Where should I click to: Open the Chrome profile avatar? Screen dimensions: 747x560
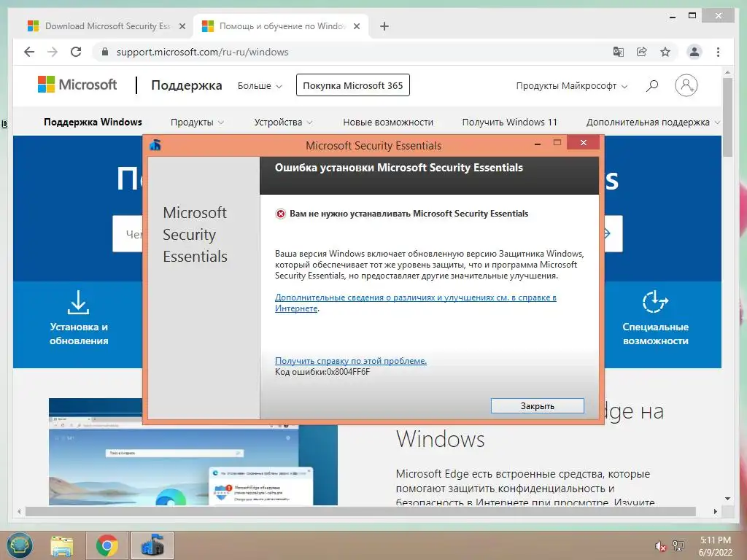point(694,52)
